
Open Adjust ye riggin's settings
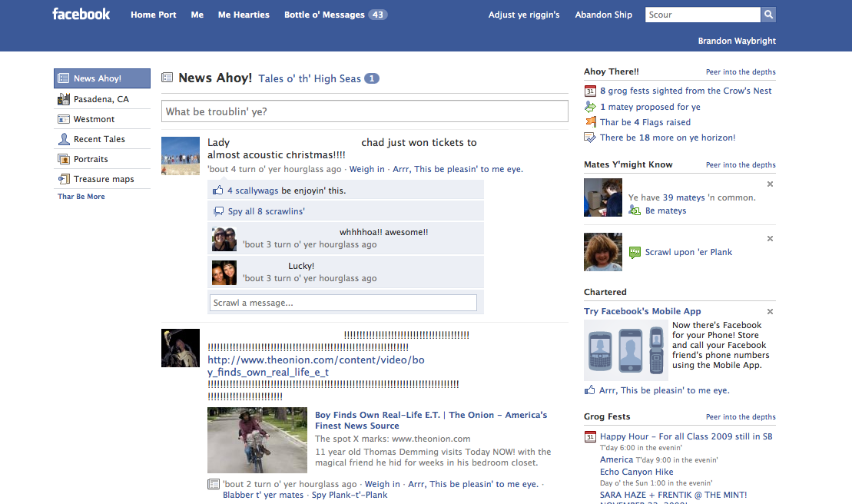point(524,15)
